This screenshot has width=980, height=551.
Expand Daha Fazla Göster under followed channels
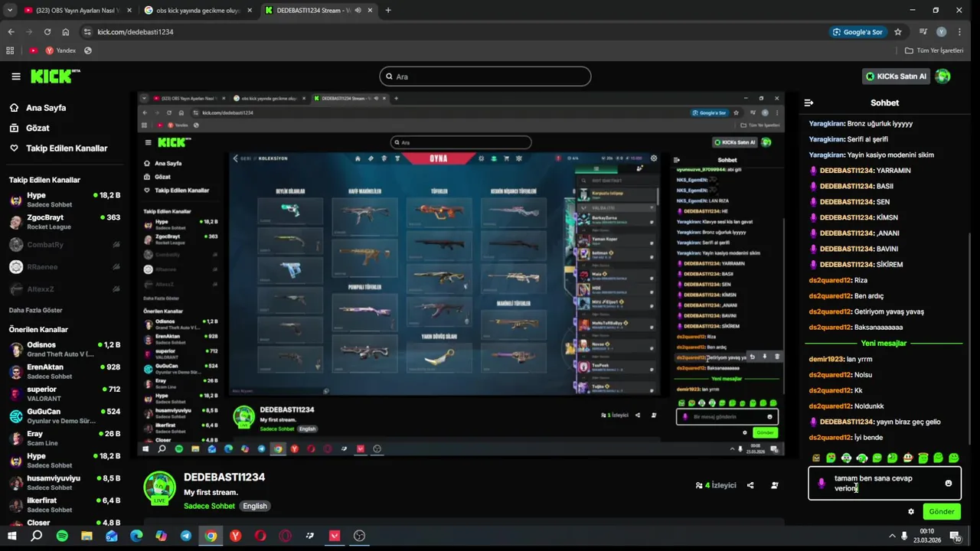click(36, 310)
